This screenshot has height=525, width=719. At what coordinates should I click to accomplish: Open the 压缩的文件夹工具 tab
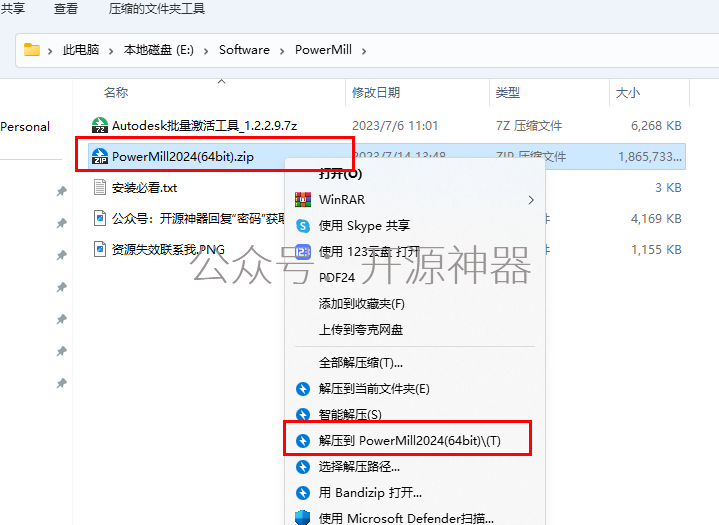click(157, 8)
